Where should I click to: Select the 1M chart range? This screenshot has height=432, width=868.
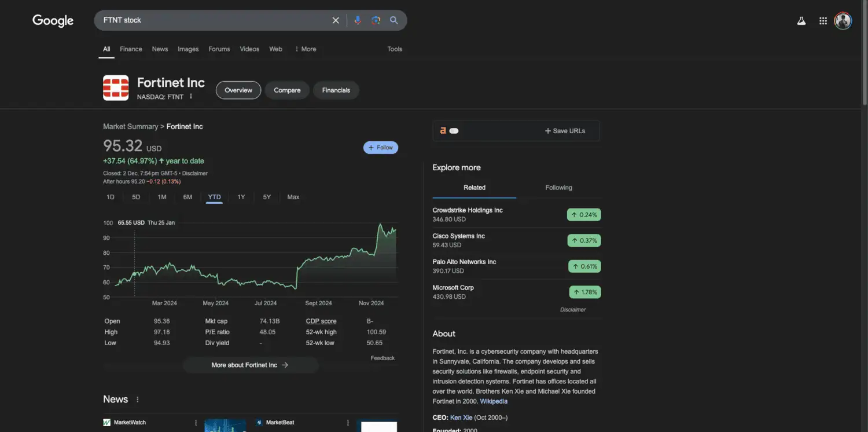pyautogui.click(x=162, y=197)
